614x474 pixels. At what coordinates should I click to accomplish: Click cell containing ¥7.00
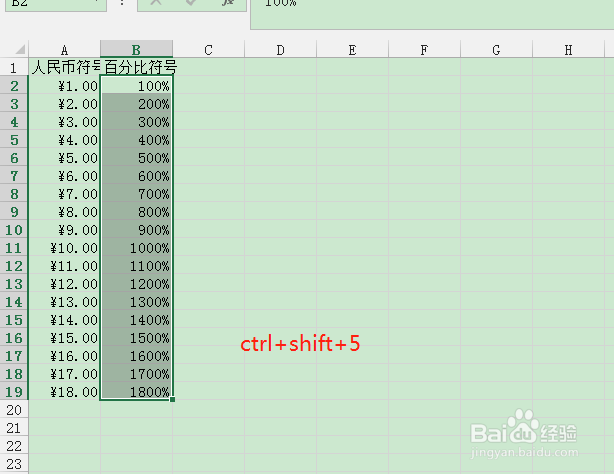pos(65,194)
